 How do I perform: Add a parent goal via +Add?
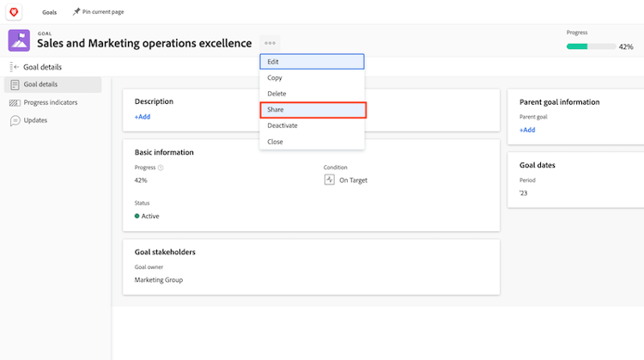point(527,130)
